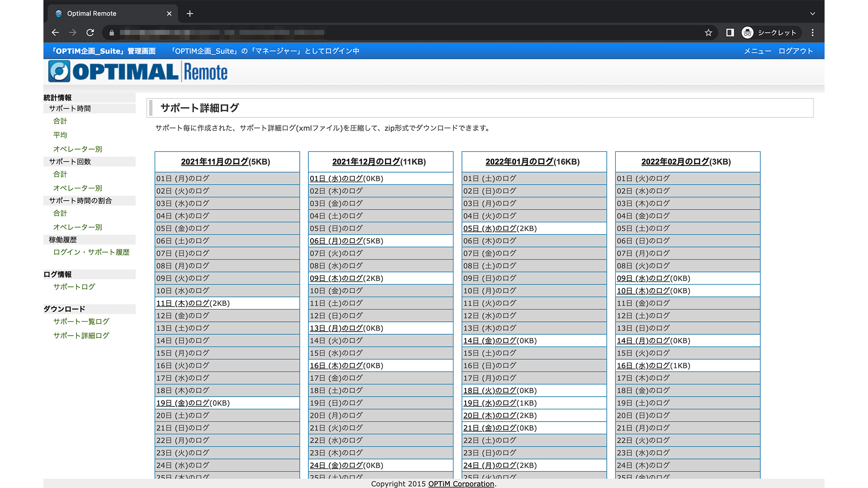
Task: Click the lock icon in address bar
Action: [112, 33]
